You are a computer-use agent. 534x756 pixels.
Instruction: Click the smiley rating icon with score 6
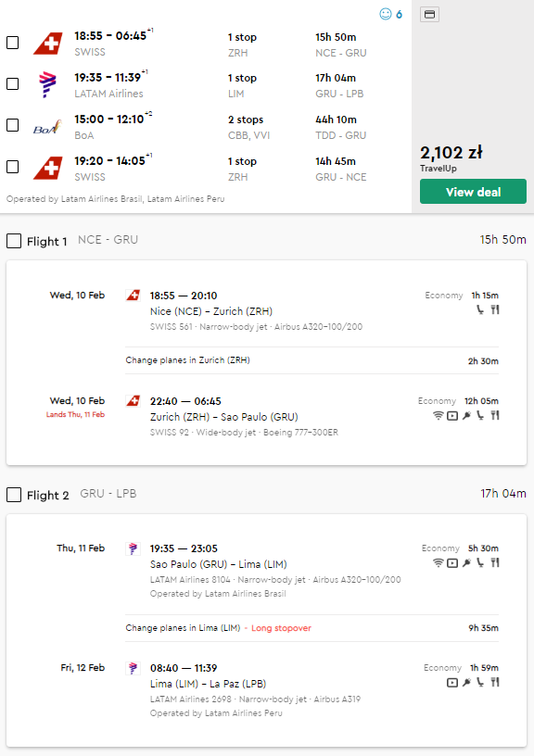coord(386,14)
